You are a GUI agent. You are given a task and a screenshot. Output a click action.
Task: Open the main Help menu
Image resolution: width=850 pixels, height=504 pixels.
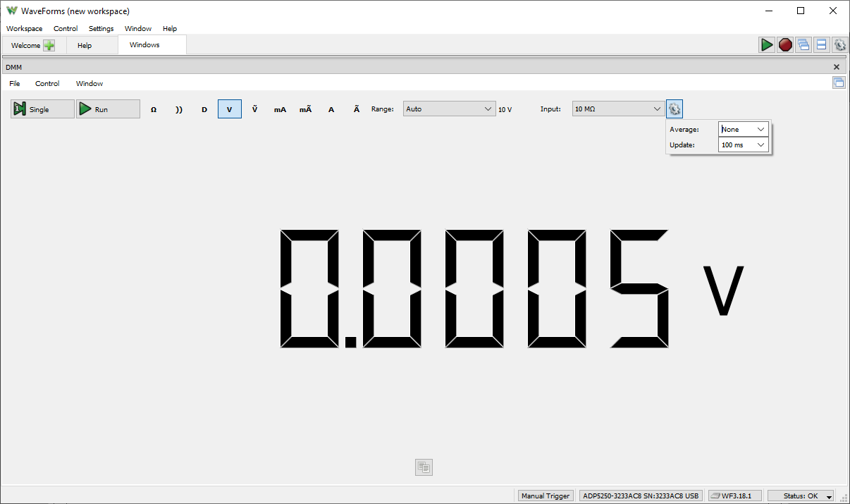coord(170,29)
